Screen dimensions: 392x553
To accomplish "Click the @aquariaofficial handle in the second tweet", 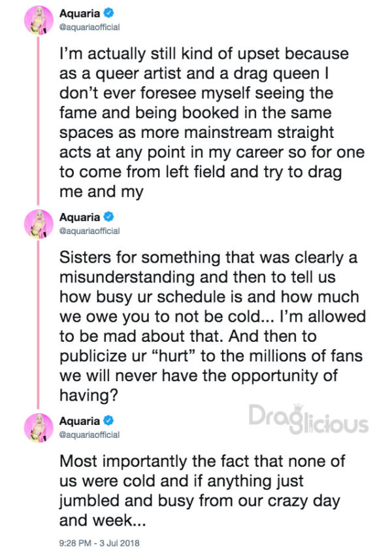I will tap(90, 231).
